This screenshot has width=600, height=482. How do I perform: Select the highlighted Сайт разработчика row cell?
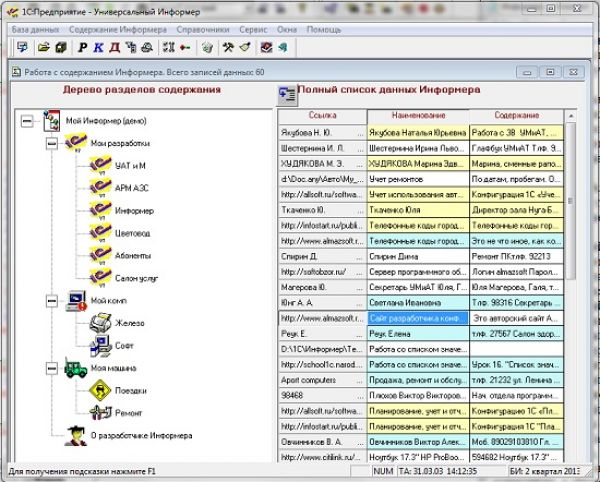pyautogui.click(x=416, y=318)
